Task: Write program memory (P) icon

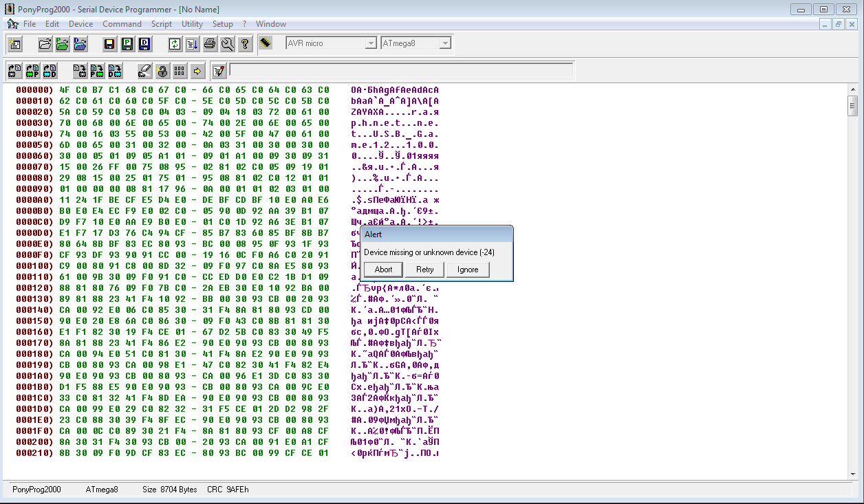Action: (97, 70)
